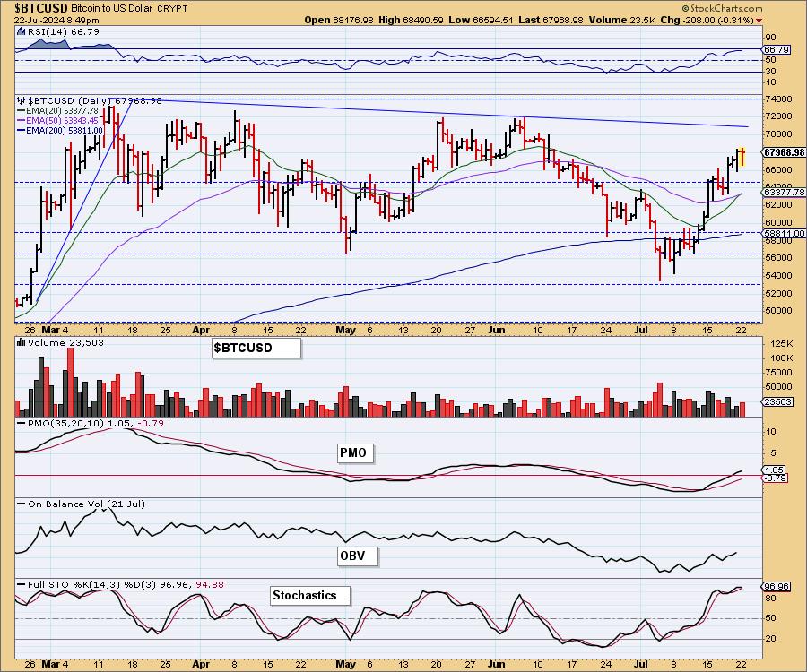Click the Open 68176.98 value
807x672 pixels.
339,20
